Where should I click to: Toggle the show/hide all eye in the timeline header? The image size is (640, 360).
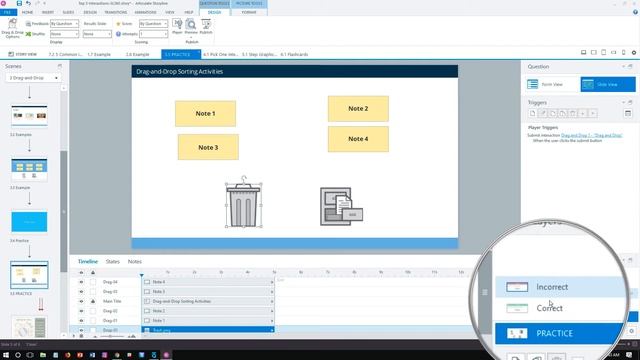tap(81, 272)
